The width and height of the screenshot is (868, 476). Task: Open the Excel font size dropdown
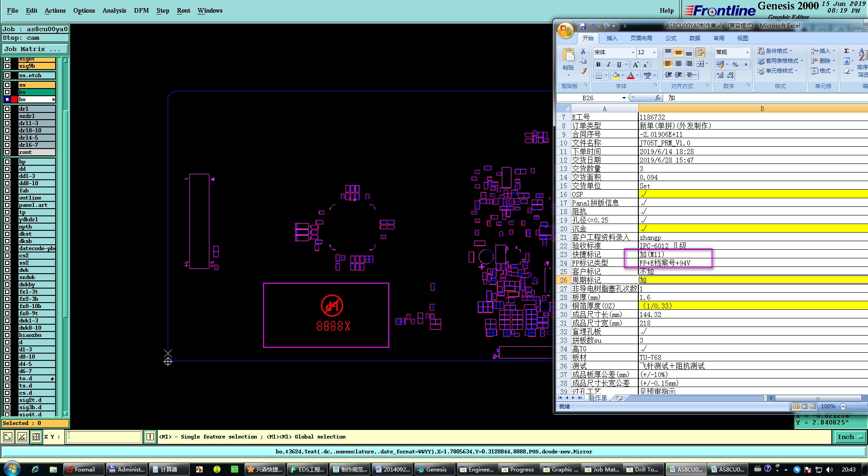click(x=654, y=52)
